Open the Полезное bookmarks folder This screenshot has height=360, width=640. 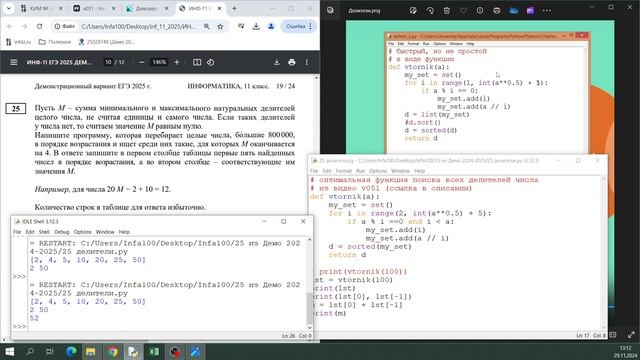[x=55, y=42]
